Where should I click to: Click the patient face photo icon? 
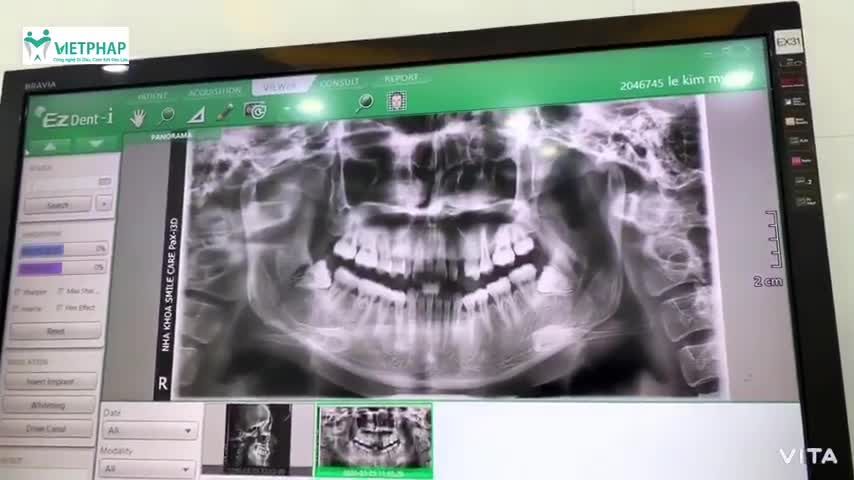click(x=396, y=101)
